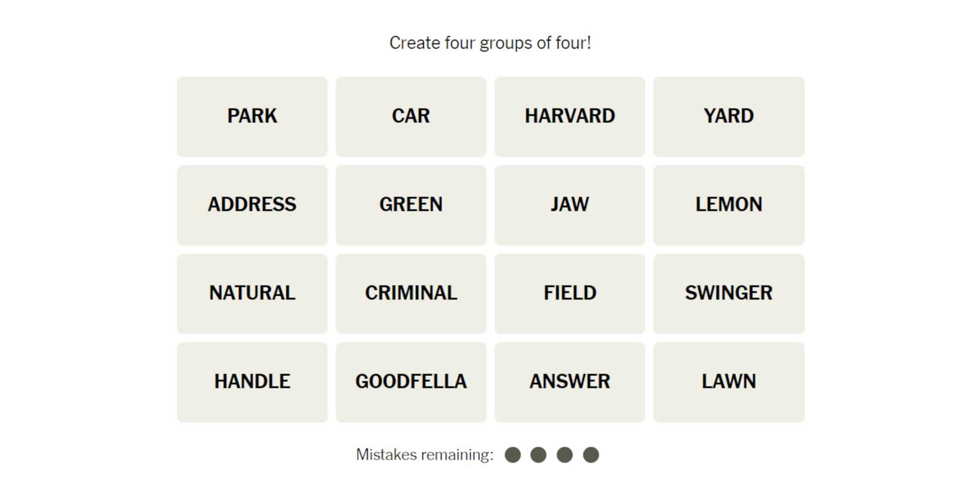Select the JAW tile
Screen dimensions: 980x490
tap(570, 205)
